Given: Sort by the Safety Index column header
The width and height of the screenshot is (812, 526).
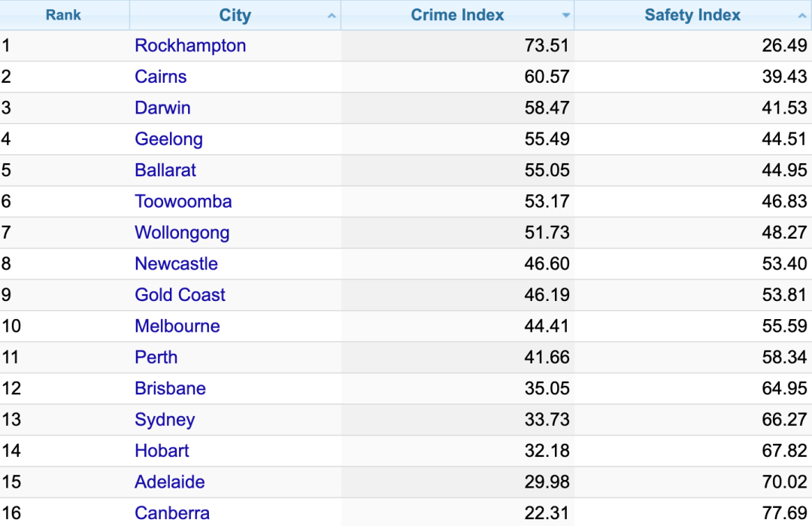Looking at the screenshot, I should pyautogui.click(x=692, y=15).
